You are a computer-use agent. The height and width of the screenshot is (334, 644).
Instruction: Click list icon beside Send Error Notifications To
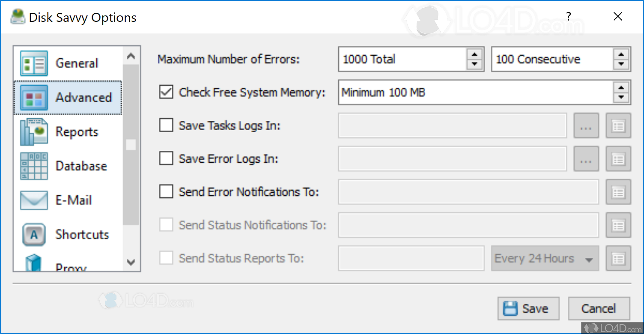point(618,192)
